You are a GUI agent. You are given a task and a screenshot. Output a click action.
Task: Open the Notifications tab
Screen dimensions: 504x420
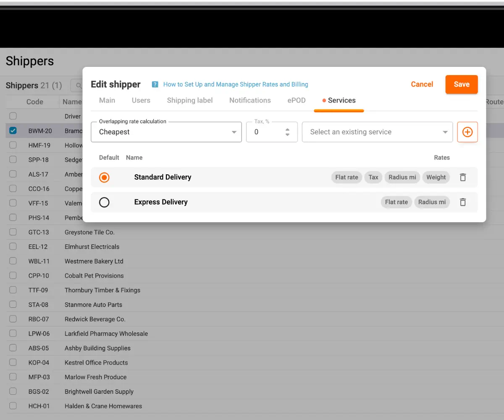pos(250,100)
